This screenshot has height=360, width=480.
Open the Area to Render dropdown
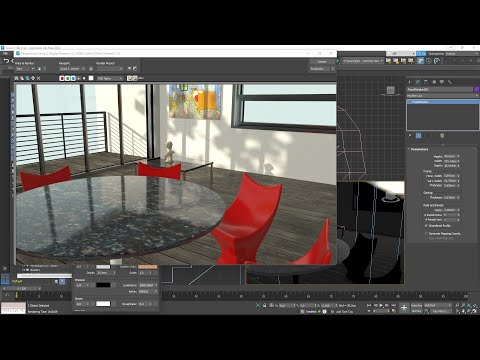[x=25, y=69]
